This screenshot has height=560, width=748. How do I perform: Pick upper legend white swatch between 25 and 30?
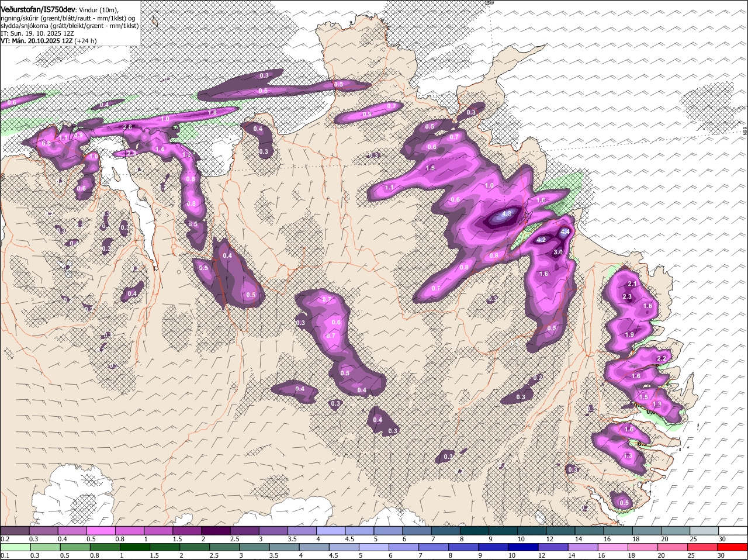click(x=704, y=530)
